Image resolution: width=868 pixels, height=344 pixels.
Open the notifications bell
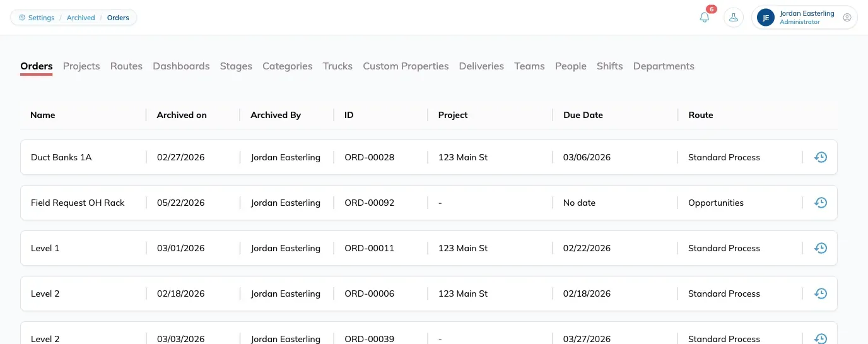(705, 18)
